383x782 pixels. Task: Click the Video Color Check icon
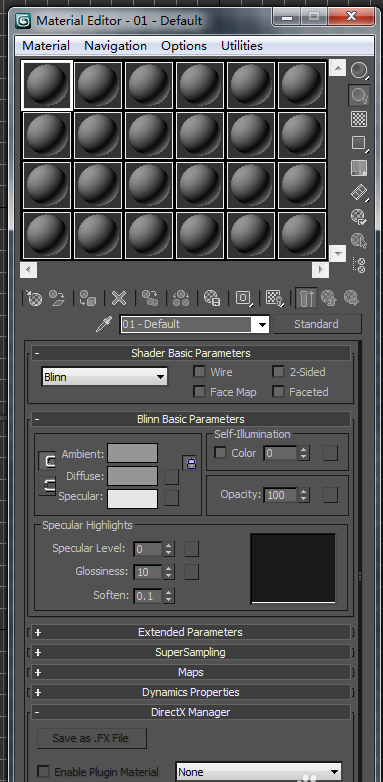point(359,168)
